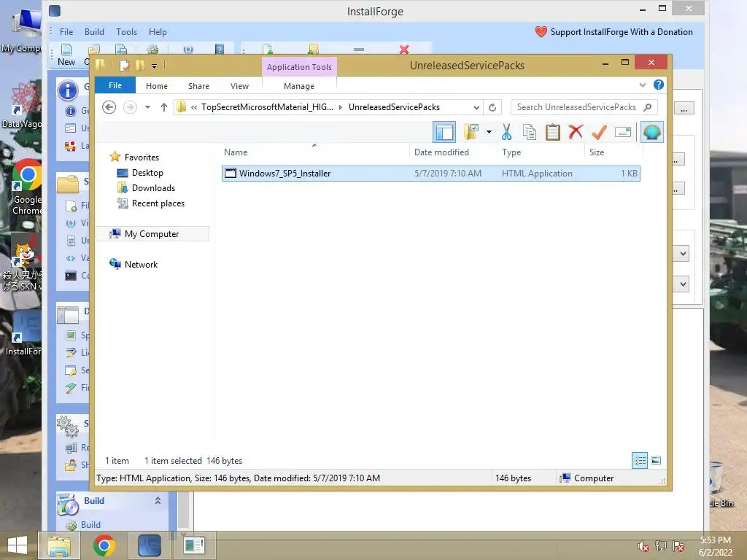The width and height of the screenshot is (747, 560).
Task: Click Properties icon in Quick Access Toolbar
Action: (x=124, y=65)
